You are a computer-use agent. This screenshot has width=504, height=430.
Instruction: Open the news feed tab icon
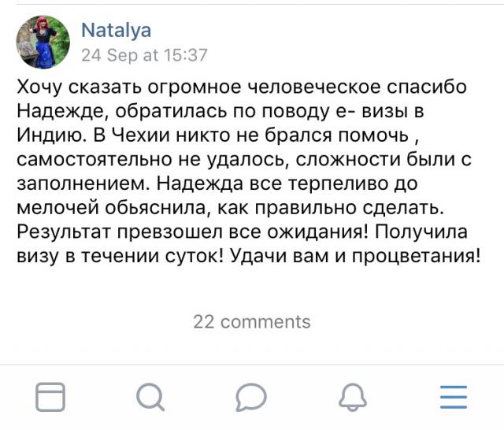coord(50,396)
